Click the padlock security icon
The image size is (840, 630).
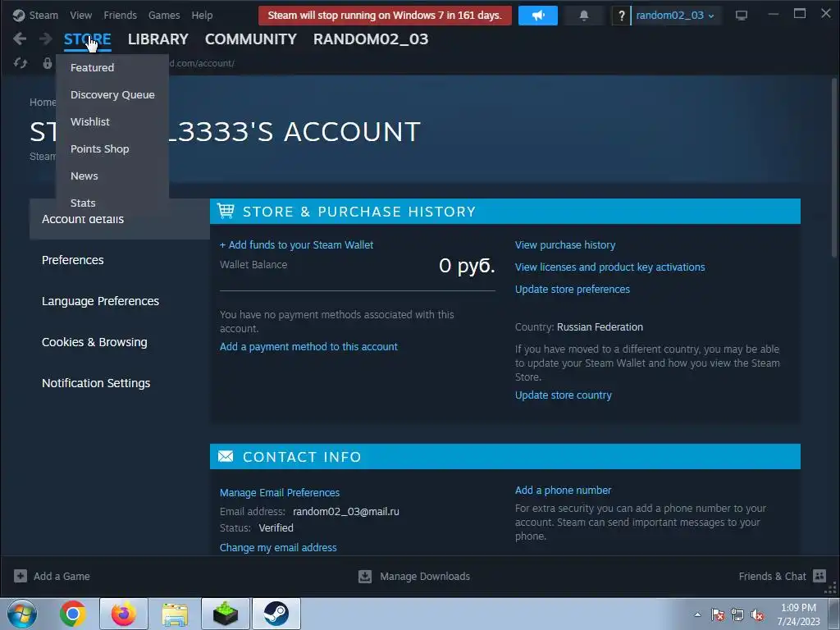click(x=47, y=63)
